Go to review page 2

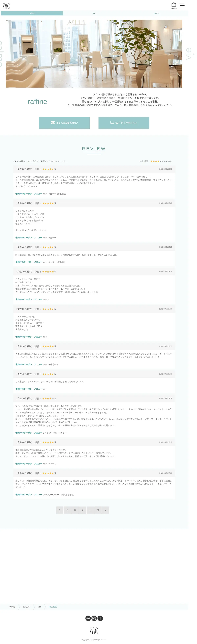click(x=67, y=510)
